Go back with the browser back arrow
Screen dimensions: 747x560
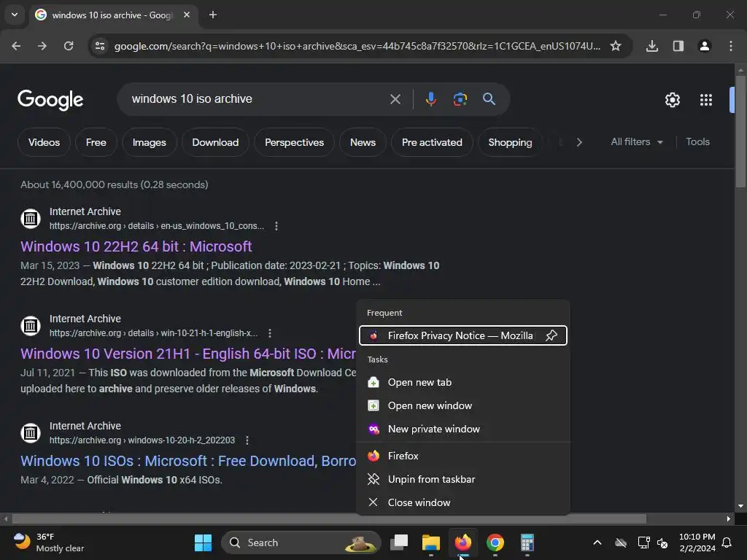tap(16, 46)
